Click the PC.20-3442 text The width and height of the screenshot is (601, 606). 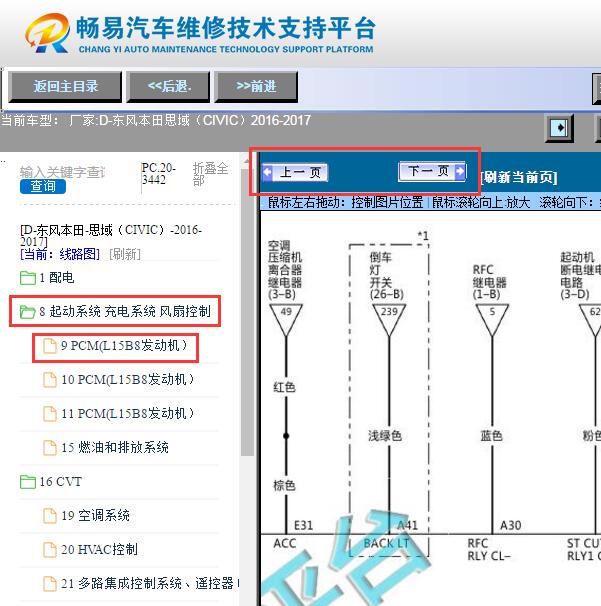click(158, 174)
